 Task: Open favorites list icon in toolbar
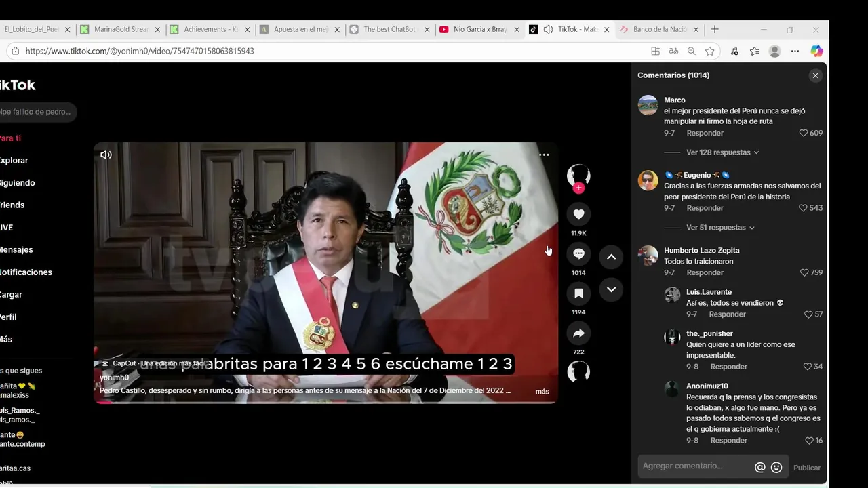click(x=754, y=51)
